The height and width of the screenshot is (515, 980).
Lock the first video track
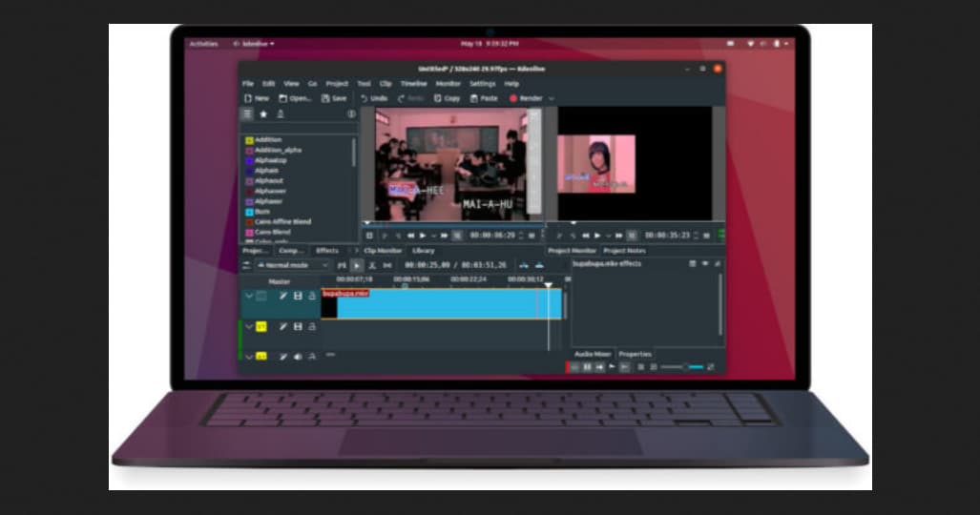311,297
